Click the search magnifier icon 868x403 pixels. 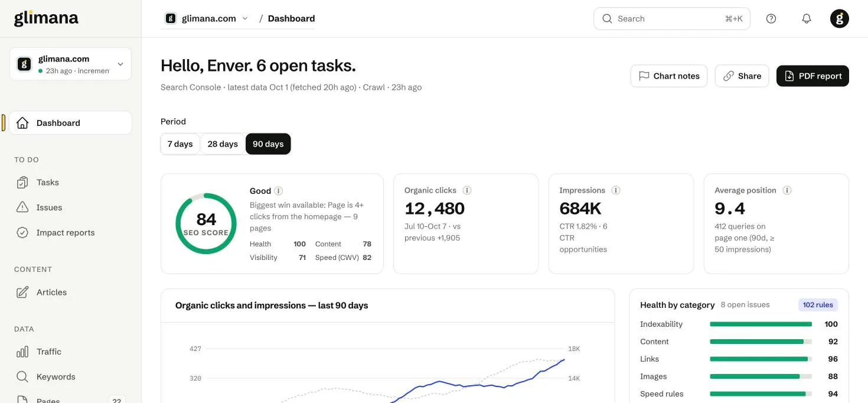pyautogui.click(x=607, y=18)
